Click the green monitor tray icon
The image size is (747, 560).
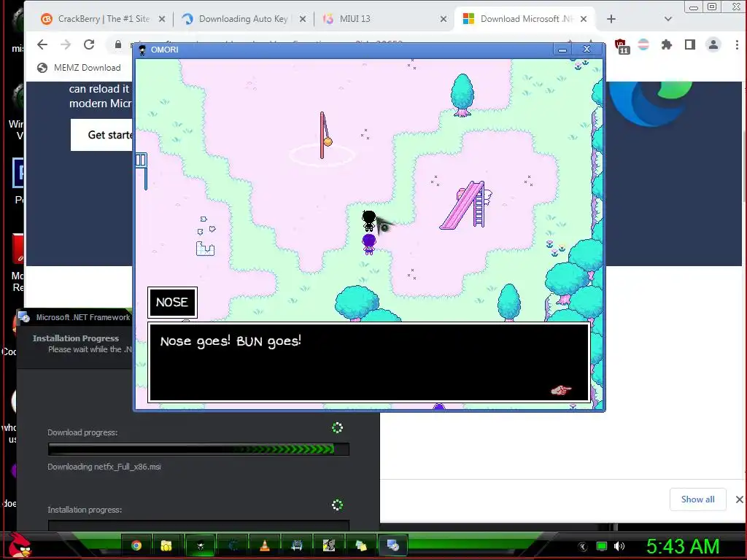click(x=602, y=546)
